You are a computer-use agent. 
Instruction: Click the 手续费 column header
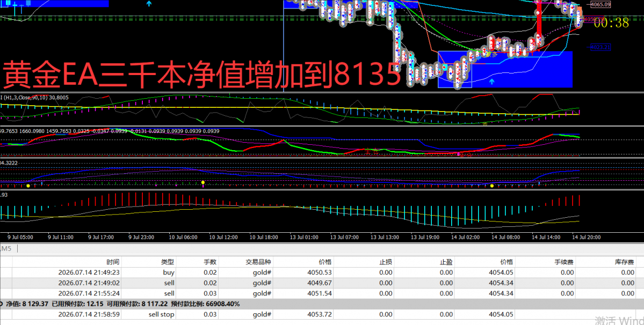(564, 262)
